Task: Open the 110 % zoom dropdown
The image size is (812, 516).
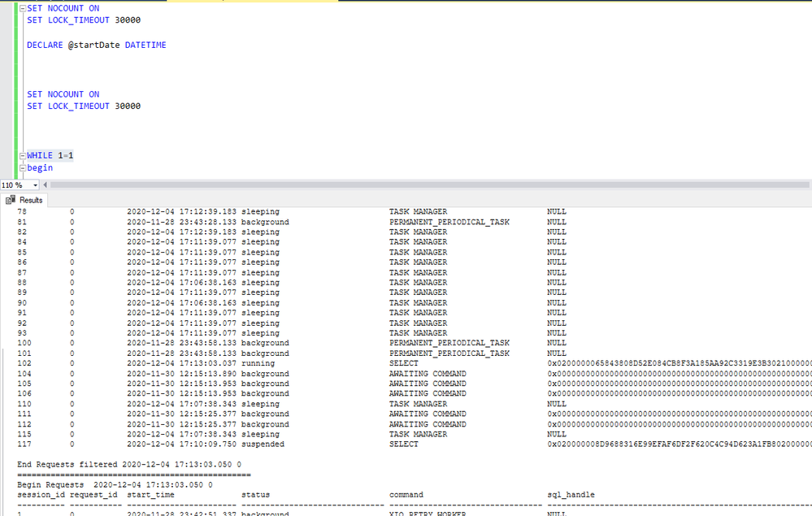Action: point(35,185)
